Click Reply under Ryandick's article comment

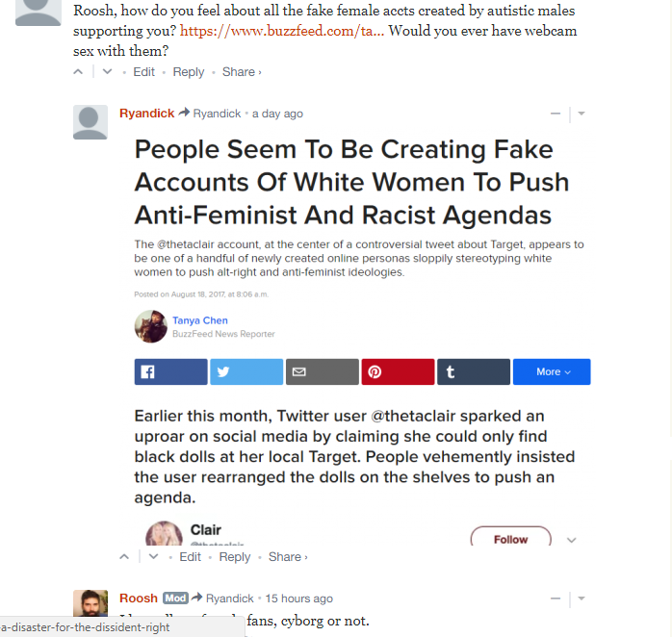(x=235, y=557)
